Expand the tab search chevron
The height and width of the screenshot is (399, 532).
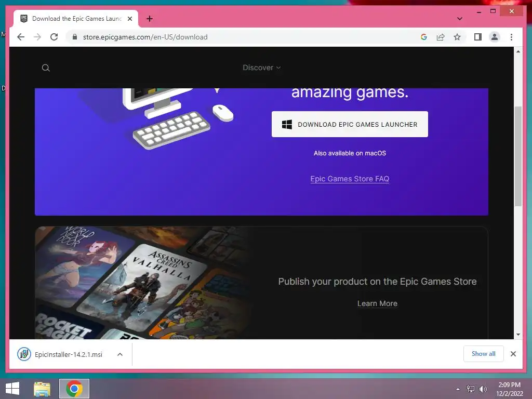(459, 19)
